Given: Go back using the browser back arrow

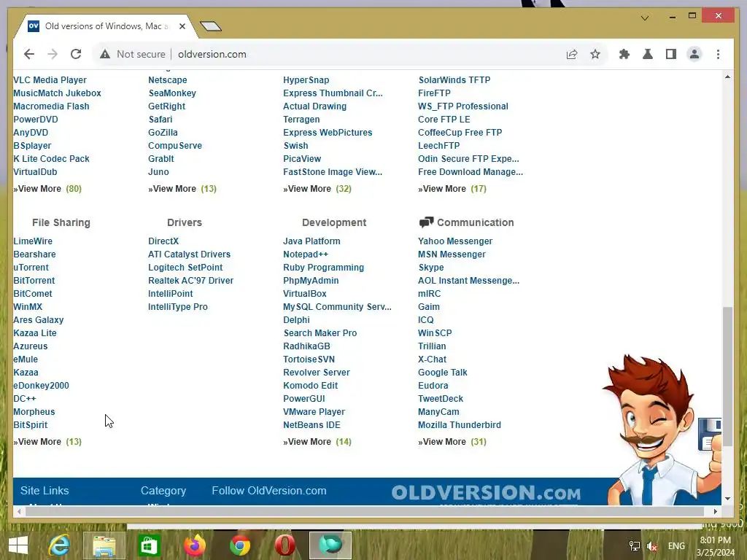Looking at the screenshot, I should tap(29, 54).
